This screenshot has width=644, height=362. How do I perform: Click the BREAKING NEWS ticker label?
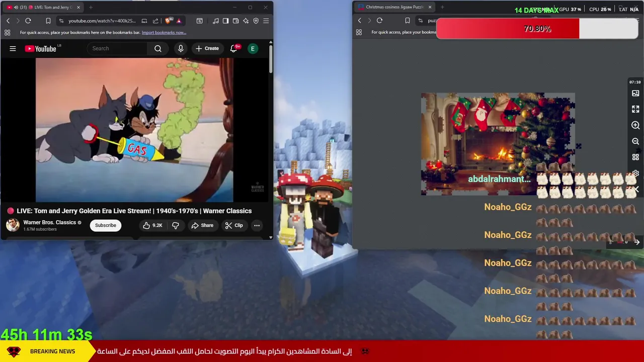(52, 351)
